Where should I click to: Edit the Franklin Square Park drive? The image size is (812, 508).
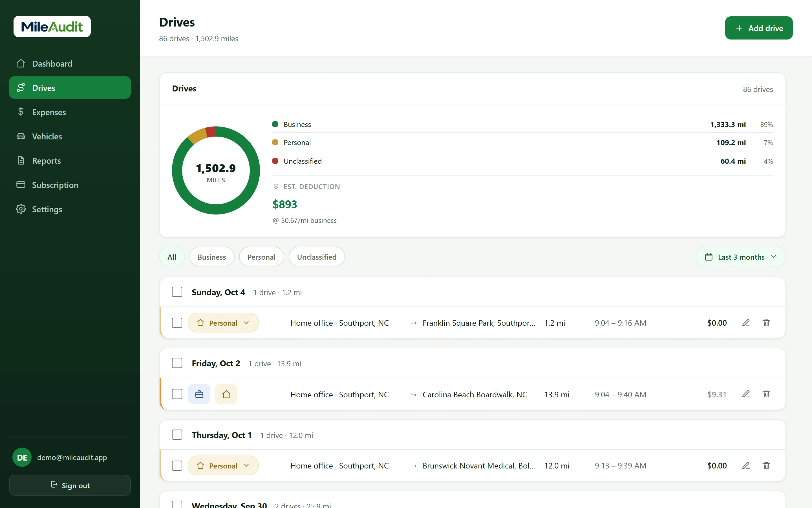tap(746, 323)
